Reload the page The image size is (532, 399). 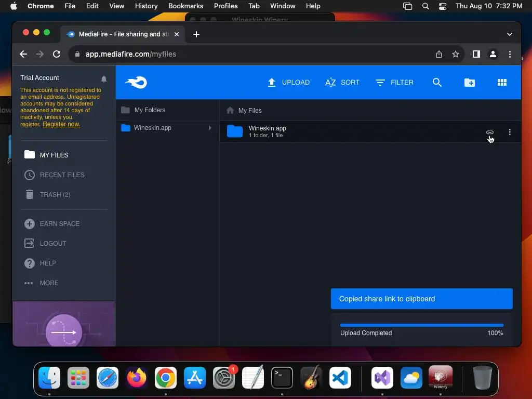tap(57, 54)
